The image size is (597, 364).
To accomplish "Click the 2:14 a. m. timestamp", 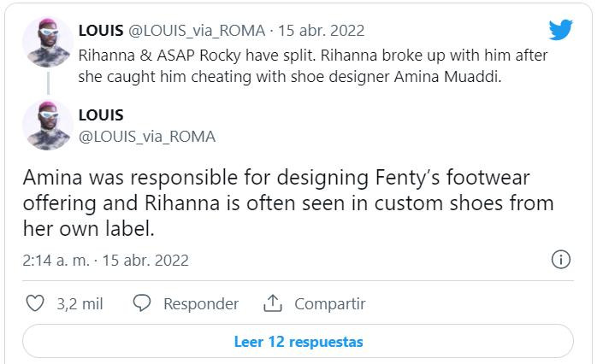I will click(x=56, y=260).
